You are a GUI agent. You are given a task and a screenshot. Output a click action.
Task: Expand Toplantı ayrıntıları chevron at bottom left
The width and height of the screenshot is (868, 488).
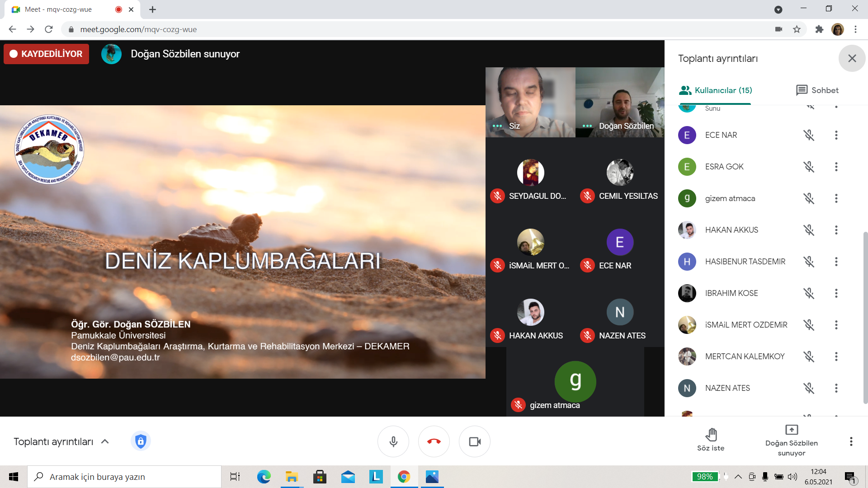point(105,441)
